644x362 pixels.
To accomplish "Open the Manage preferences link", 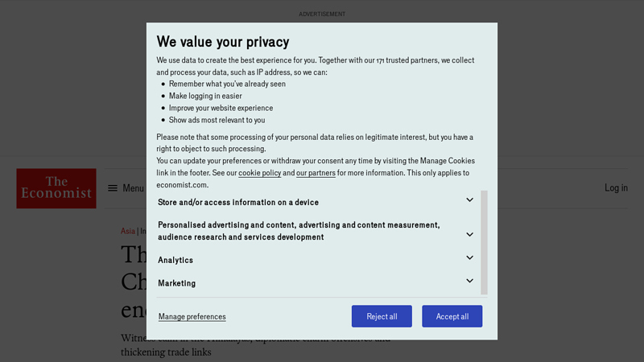I will 192,316.
